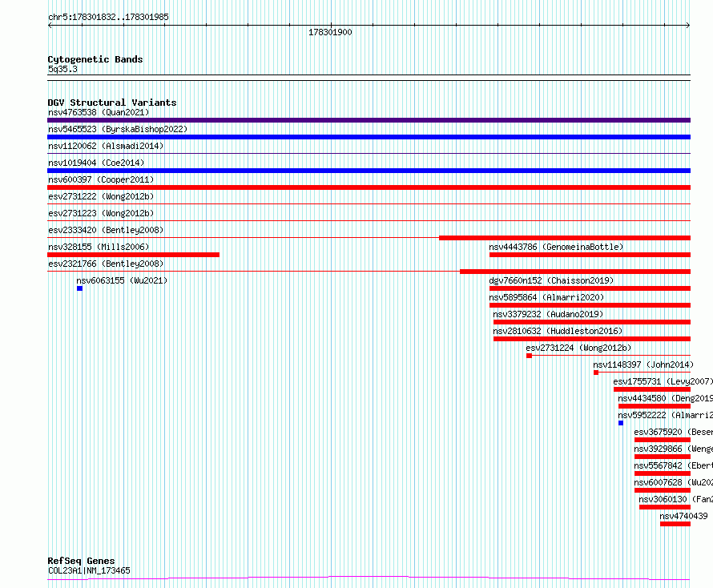The height and width of the screenshot is (588, 713).
Task: Open the esv1755731 (Levy2007) label
Action: pos(663,381)
